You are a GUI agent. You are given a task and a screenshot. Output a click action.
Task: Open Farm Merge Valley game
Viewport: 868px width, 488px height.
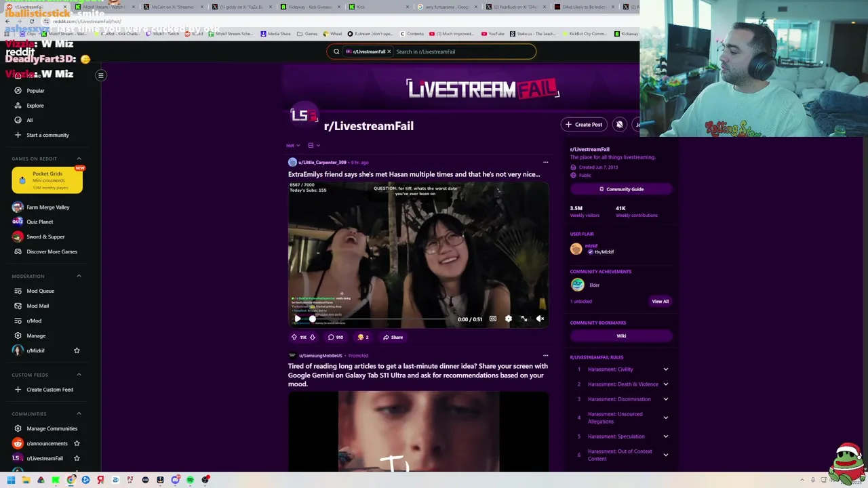click(41, 207)
